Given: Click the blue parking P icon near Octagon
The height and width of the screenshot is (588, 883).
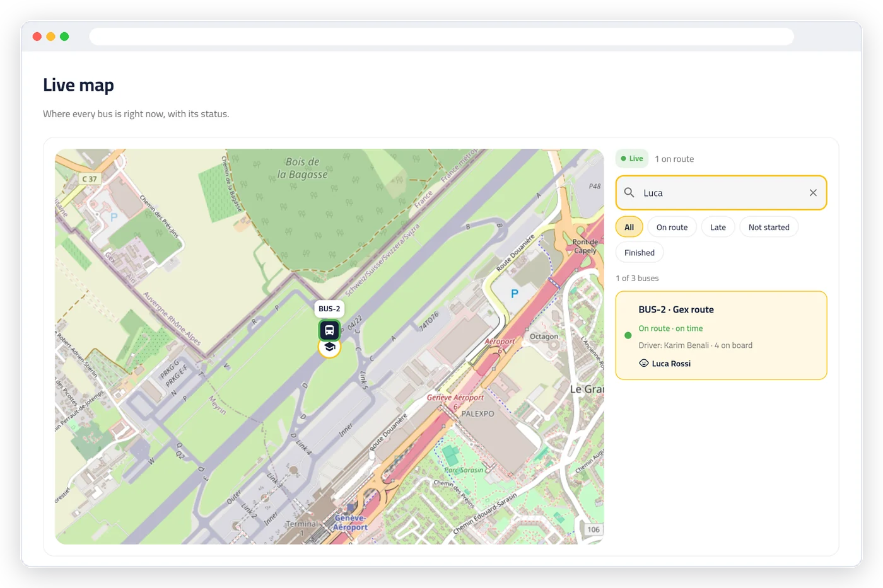Looking at the screenshot, I should point(515,294).
